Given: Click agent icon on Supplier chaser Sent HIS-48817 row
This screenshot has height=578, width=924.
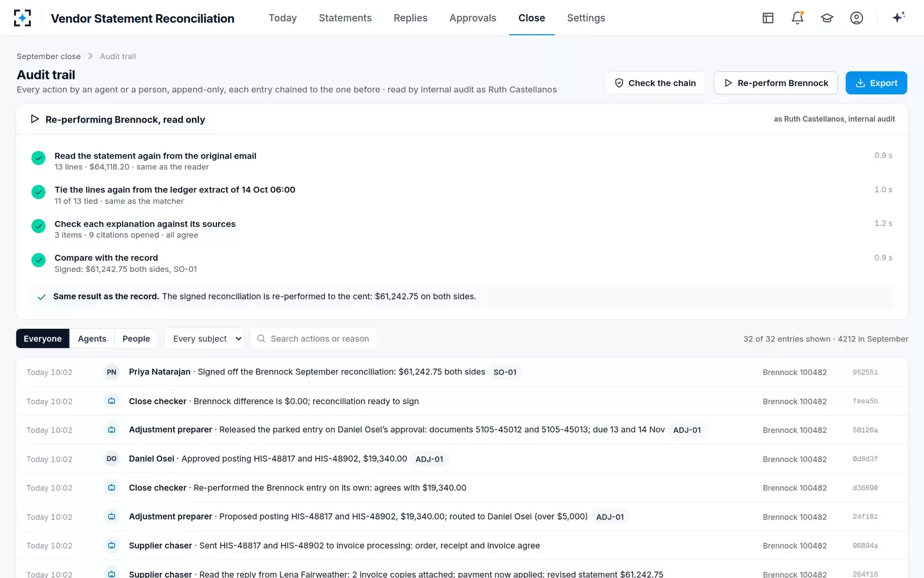Looking at the screenshot, I should click(112, 545).
